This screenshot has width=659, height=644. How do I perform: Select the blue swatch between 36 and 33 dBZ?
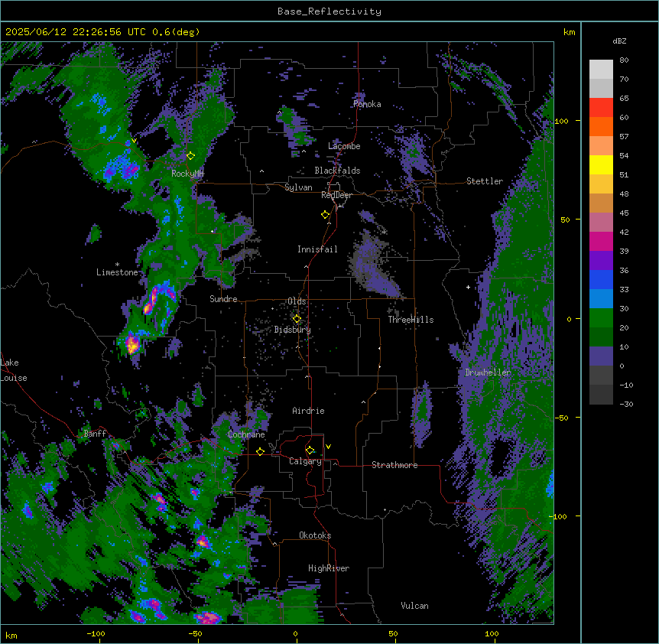[601, 279]
